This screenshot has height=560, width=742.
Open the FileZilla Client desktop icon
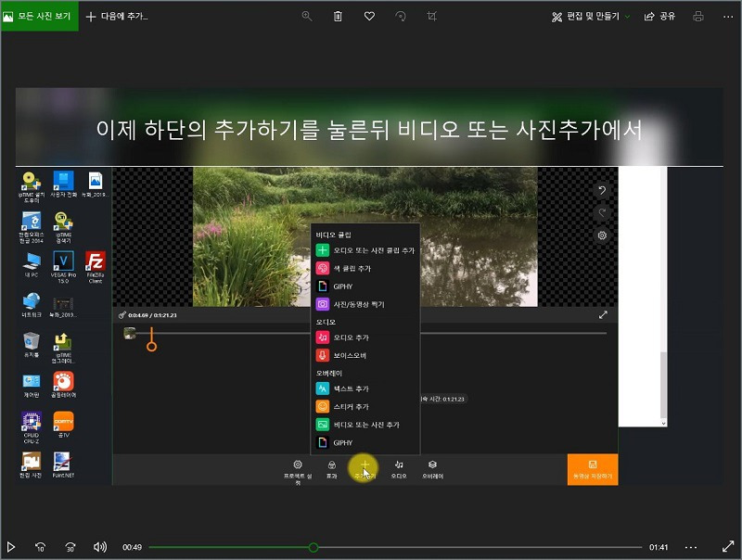click(96, 267)
